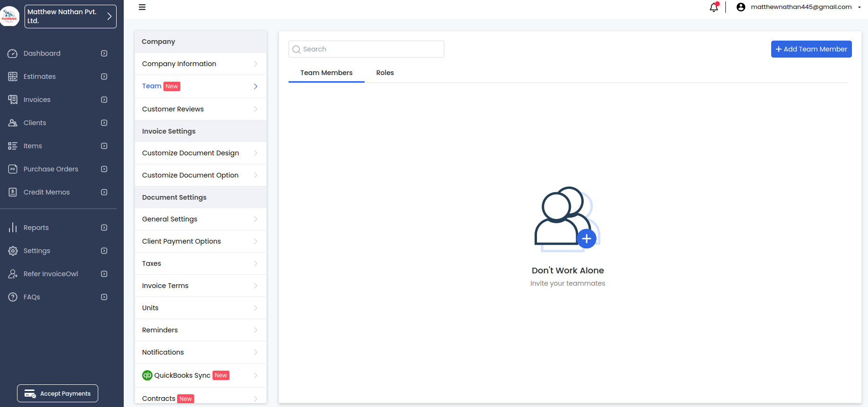Expand the Reports submenu arrow

104,228
